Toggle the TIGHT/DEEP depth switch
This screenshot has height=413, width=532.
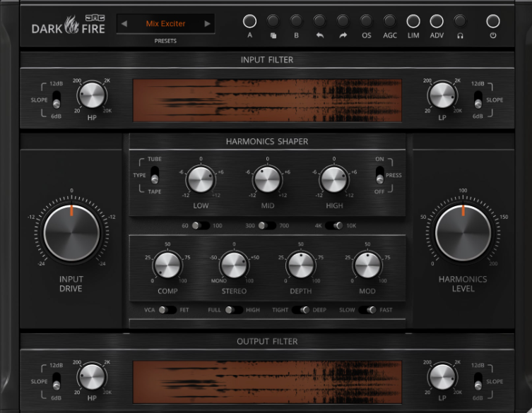300,310
